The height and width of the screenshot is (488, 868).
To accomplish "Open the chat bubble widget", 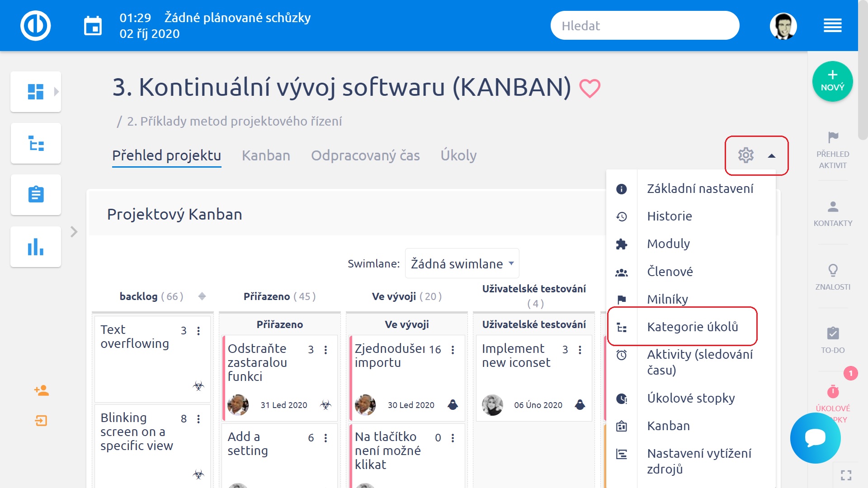I will pos(815,438).
